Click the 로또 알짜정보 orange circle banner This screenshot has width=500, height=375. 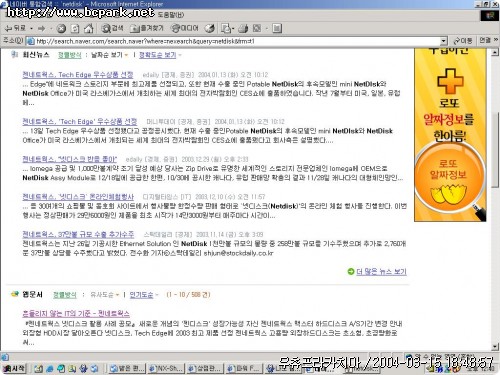449,178
